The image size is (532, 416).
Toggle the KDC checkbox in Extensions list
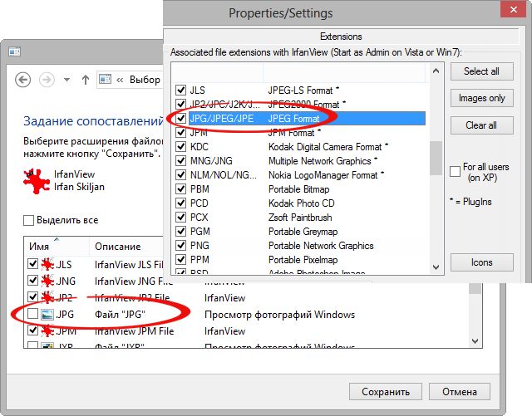coord(181,146)
